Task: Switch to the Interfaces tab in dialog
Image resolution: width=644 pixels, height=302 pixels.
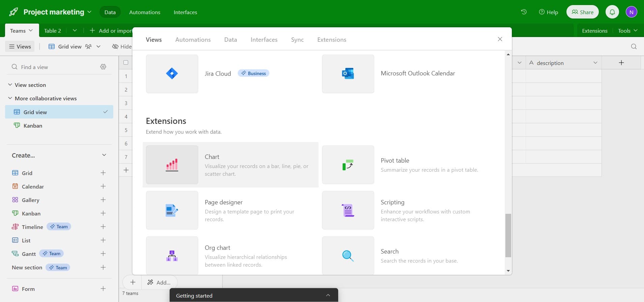Action: coord(264,40)
